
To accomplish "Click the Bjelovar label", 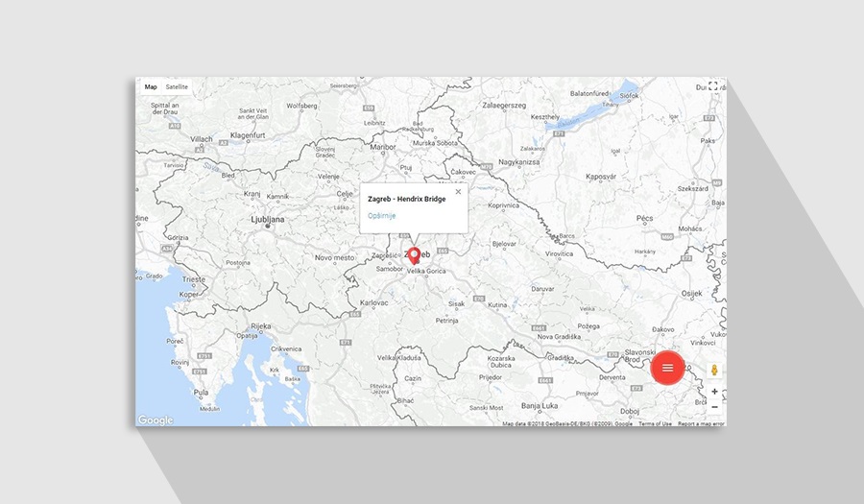I will pos(504,244).
